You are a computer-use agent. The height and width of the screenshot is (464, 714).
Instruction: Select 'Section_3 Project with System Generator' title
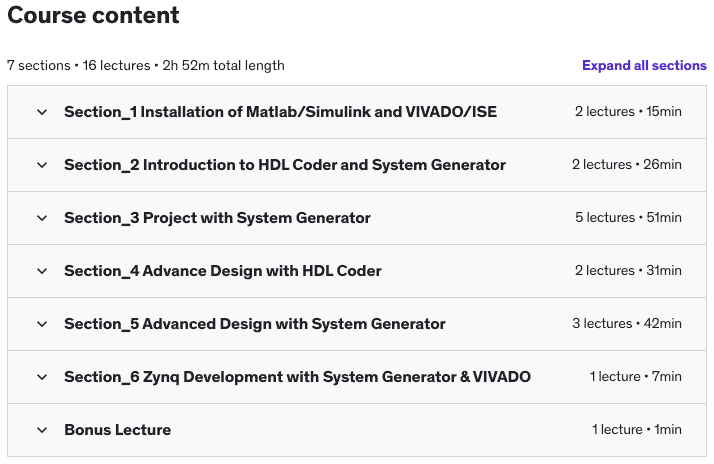pyautogui.click(x=217, y=218)
